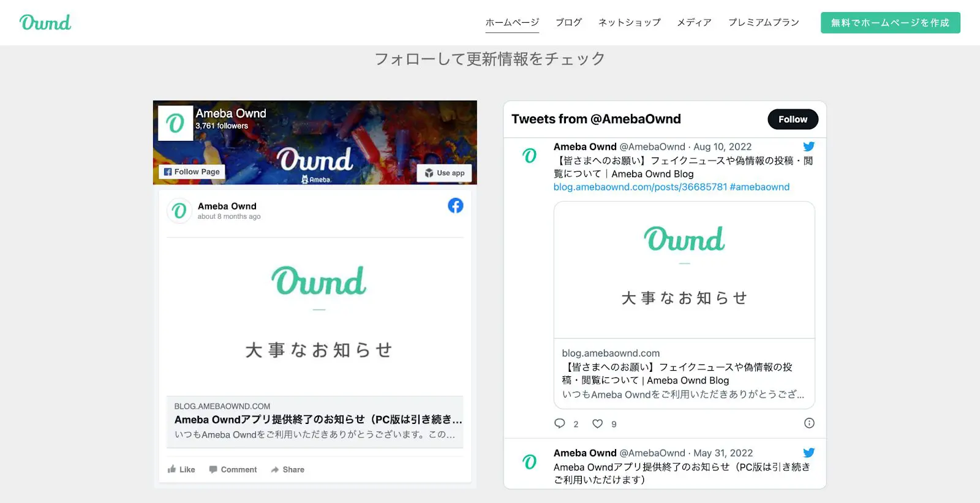Click the Facebook cover Ownd banner image
Image resolution: width=980 pixels, height=503 pixels.
pyautogui.click(x=315, y=143)
